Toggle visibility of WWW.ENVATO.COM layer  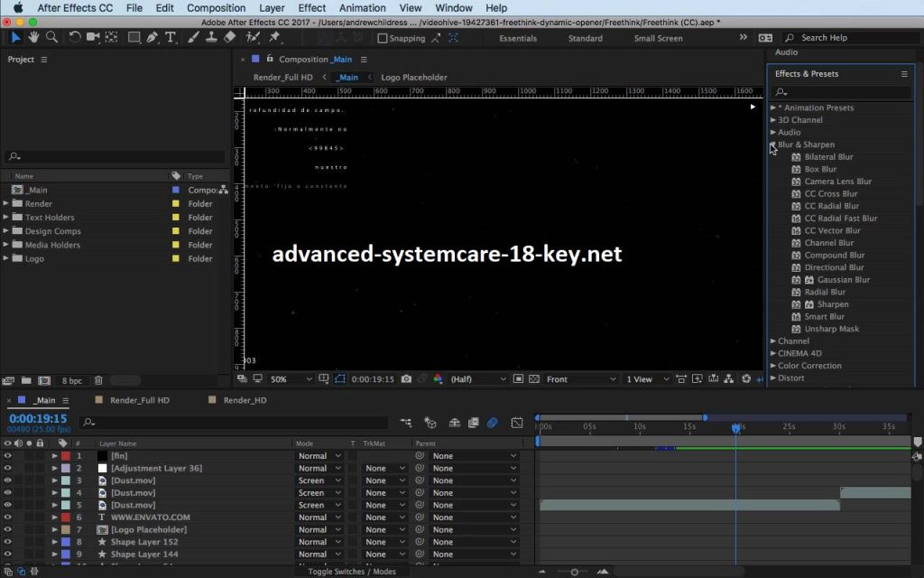click(x=7, y=517)
